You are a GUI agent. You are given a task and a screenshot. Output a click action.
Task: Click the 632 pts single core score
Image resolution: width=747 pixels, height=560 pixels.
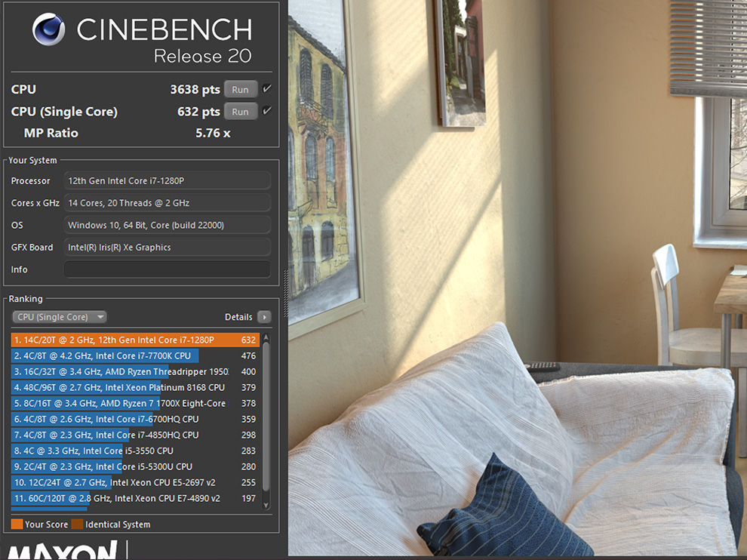click(198, 112)
